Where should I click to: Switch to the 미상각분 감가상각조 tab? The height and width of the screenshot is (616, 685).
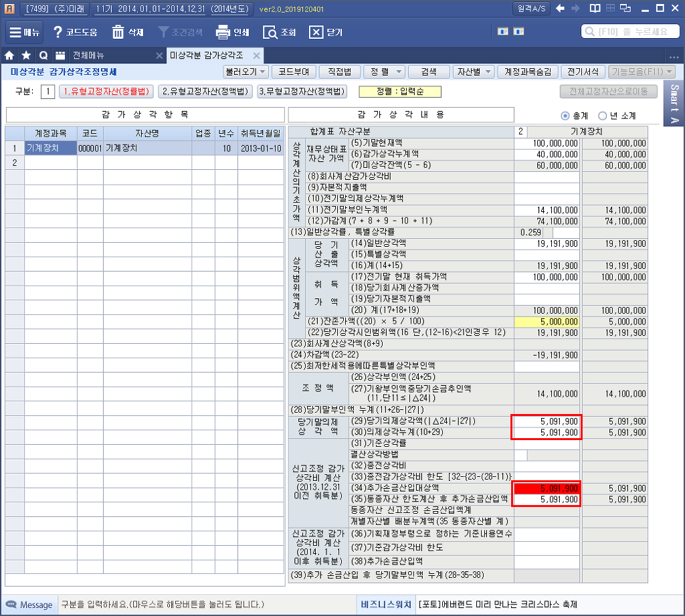206,56
